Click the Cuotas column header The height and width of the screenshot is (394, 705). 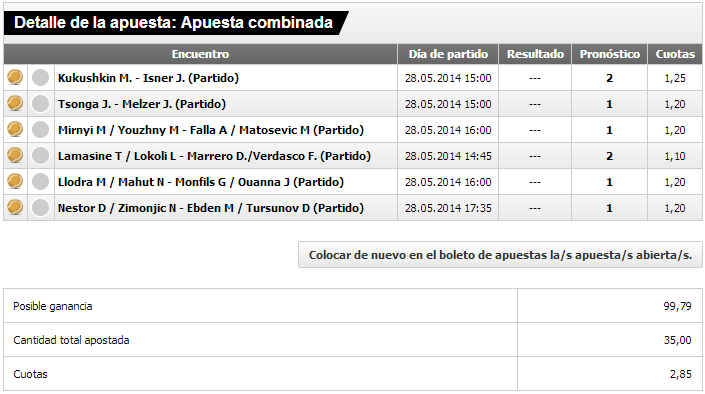(x=675, y=54)
